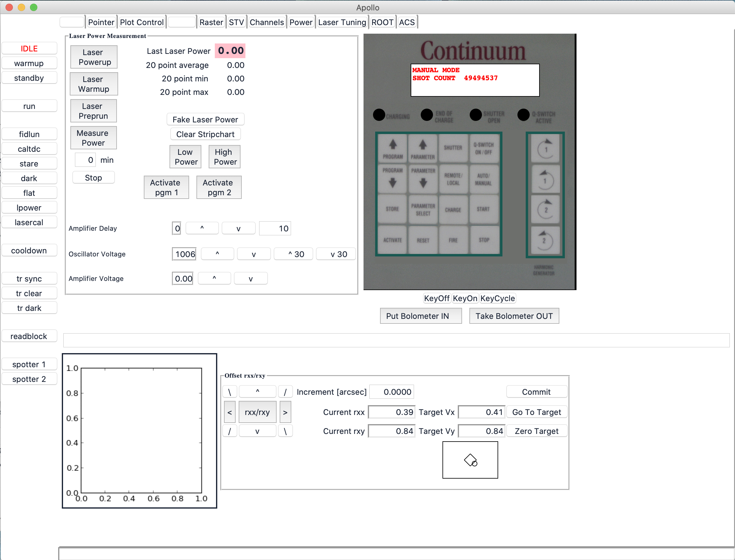
Task: Click the STORE key on laser panel
Action: 393,209
